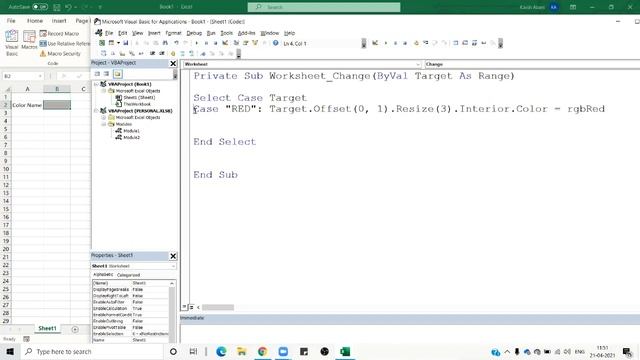Image resolution: width=640 pixels, height=360 pixels.
Task: Click the View Microsoft Excel toolbar icon
Action: click(x=102, y=43)
